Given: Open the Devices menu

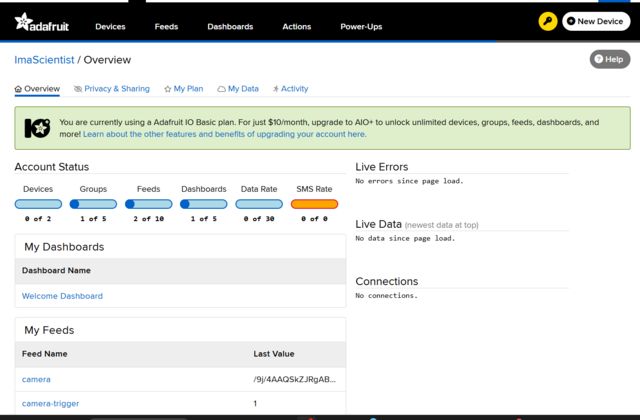Looking at the screenshot, I should coord(110,27).
